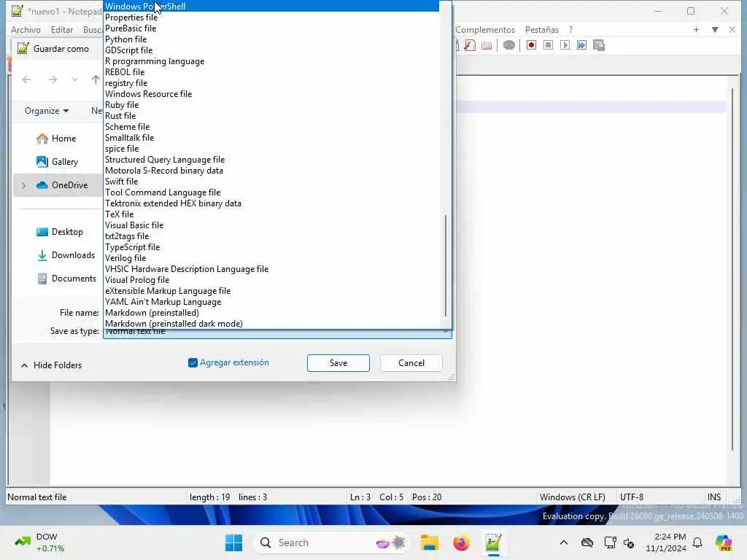Open the tab list down-triangle
The image size is (747, 560).
click(x=715, y=29)
